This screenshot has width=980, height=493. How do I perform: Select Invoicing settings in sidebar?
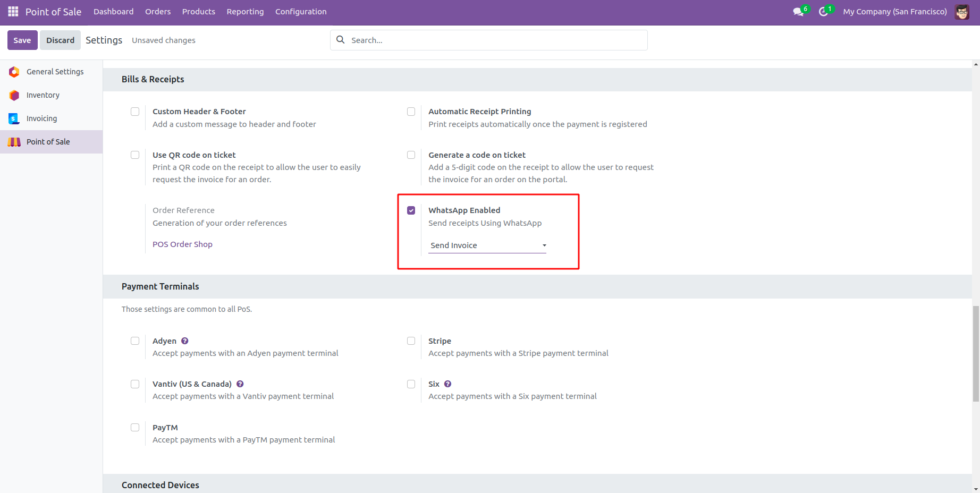[52, 118]
